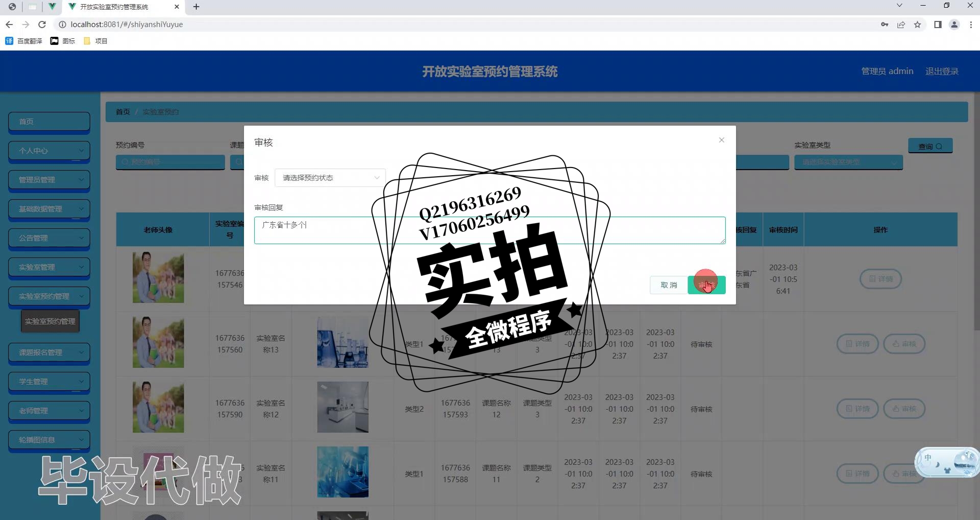Click the 退出登录 link
This screenshot has height=520, width=980.
point(942,72)
